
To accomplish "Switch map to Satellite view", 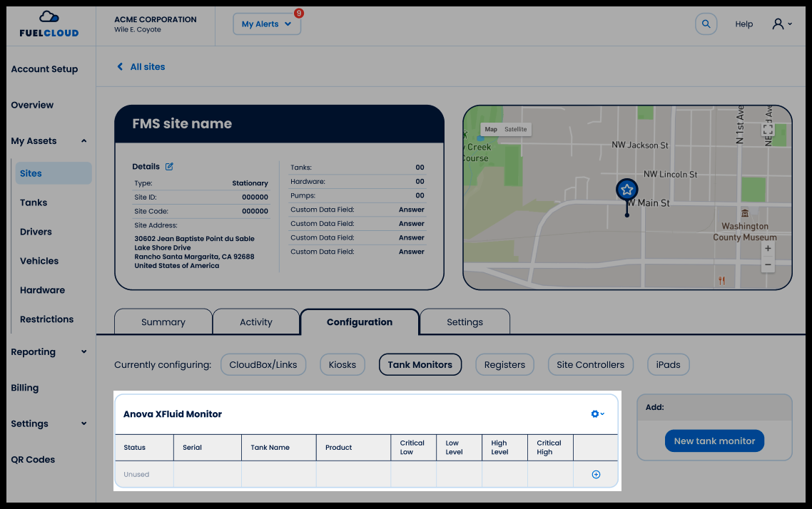I will [x=515, y=129].
